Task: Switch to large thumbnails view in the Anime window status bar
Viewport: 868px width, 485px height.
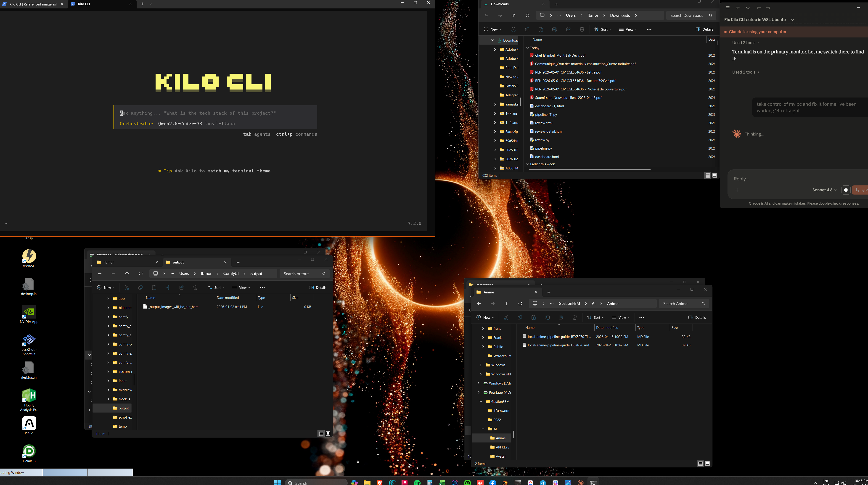Action: click(707, 464)
